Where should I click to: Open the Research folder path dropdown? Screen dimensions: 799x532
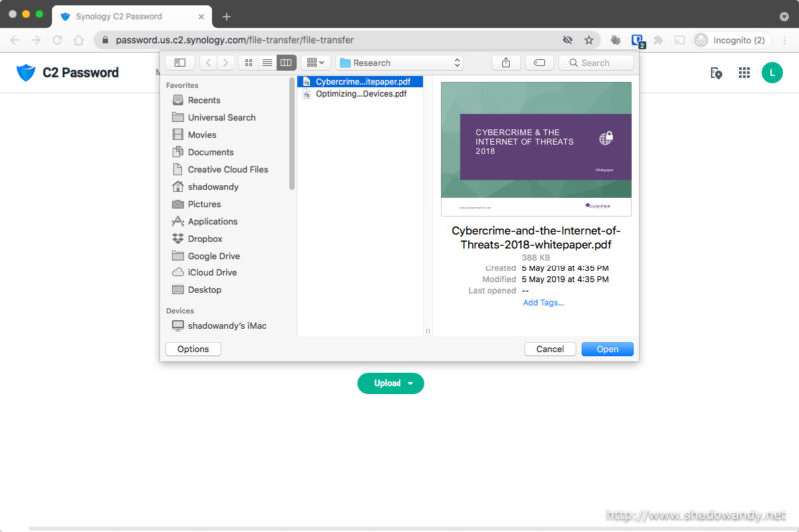pyautogui.click(x=400, y=63)
